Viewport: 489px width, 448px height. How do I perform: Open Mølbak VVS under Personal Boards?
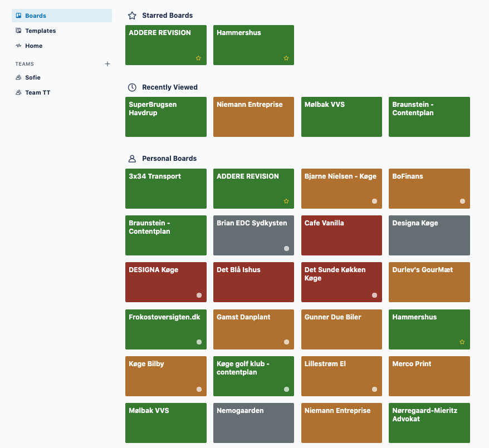coord(166,423)
